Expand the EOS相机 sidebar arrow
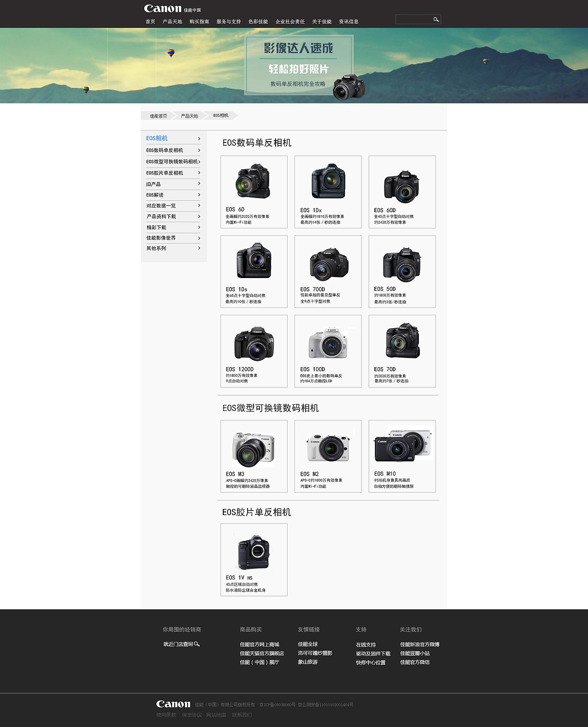 pyautogui.click(x=199, y=138)
